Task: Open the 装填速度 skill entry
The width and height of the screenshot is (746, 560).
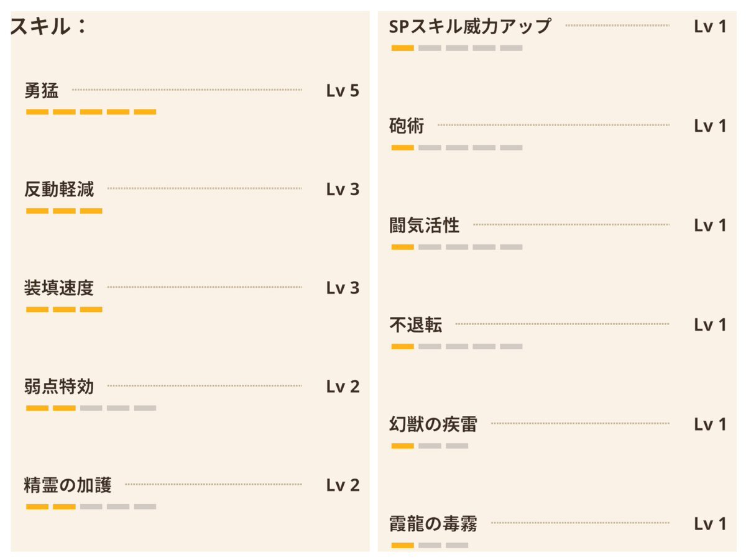Action: (x=59, y=288)
